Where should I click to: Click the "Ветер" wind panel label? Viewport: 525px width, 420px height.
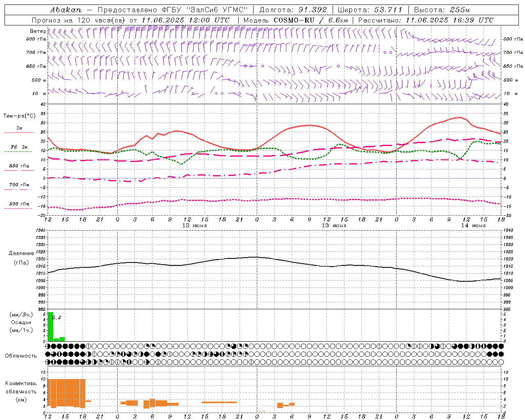(x=38, y=31)
